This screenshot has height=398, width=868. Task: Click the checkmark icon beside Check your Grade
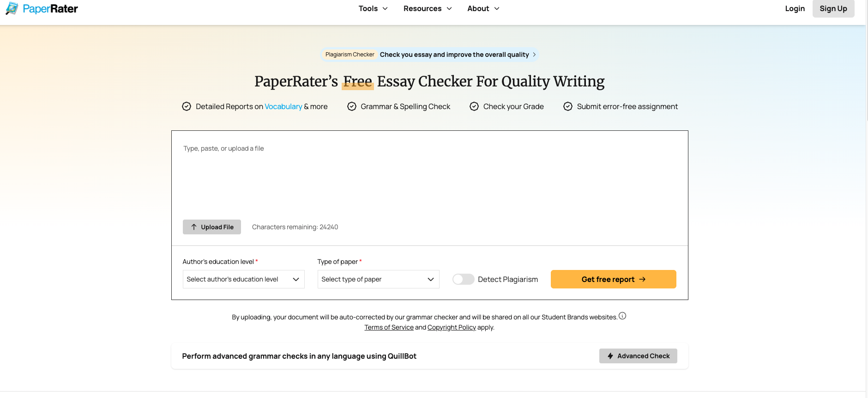pos(474,106)
